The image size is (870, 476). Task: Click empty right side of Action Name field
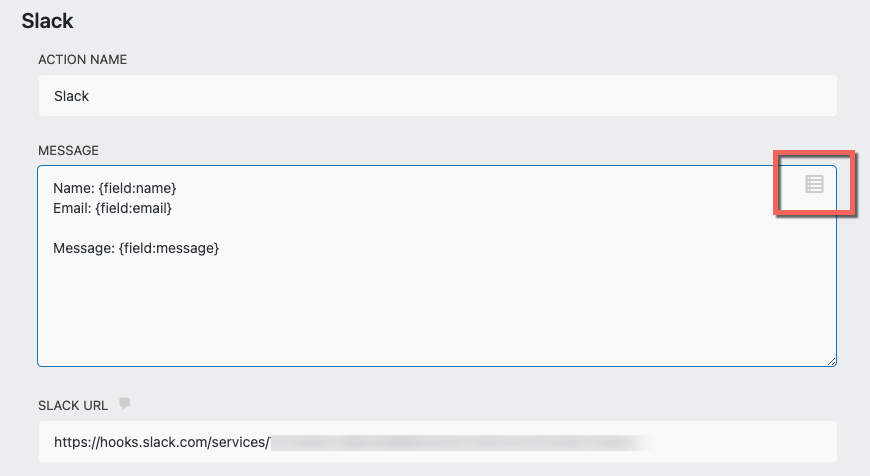click(600, 96)
